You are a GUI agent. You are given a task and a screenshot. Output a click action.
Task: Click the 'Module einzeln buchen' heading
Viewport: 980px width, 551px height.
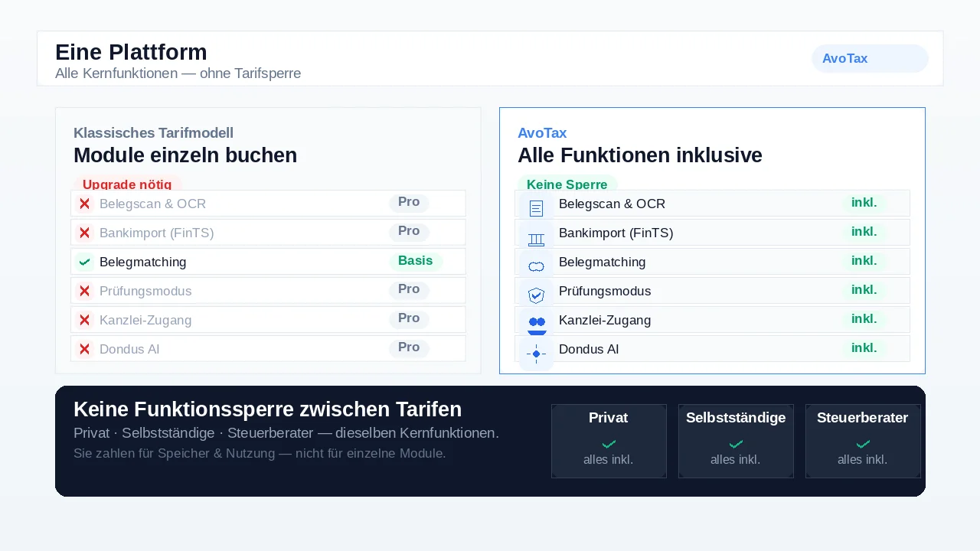click(x=185, y=155)
